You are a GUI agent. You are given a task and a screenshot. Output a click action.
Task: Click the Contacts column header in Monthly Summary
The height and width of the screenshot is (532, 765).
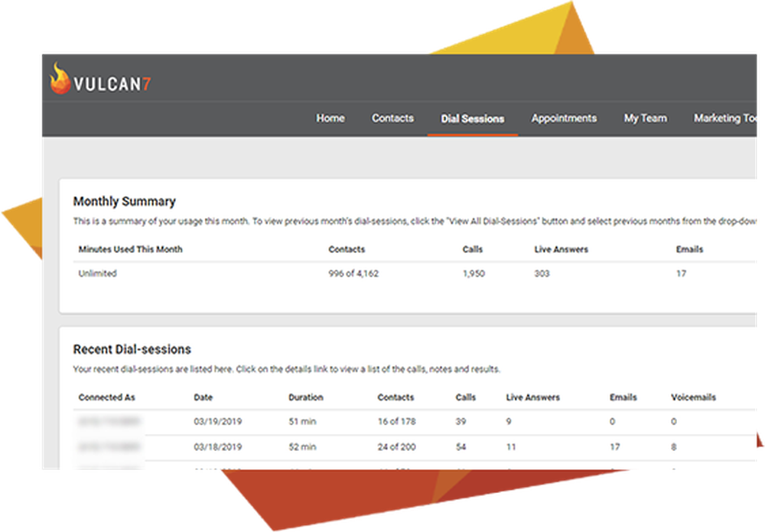[x=347, y=249]
